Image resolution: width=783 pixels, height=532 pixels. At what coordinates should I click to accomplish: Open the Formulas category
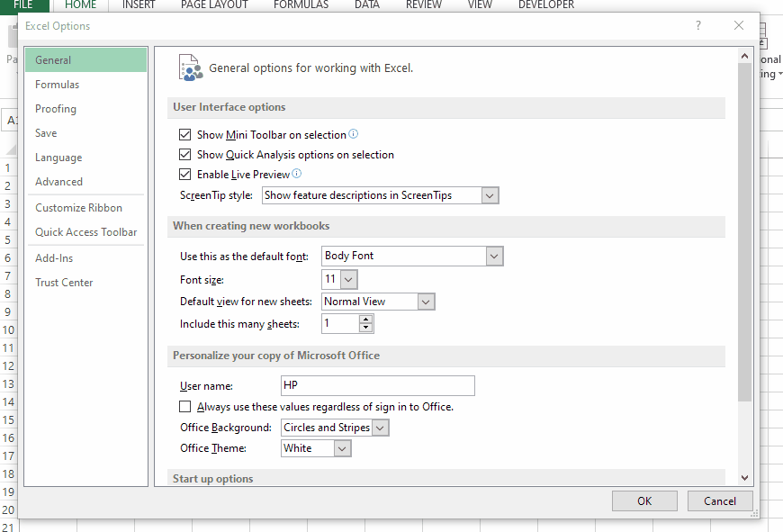[x=85, y=85]
